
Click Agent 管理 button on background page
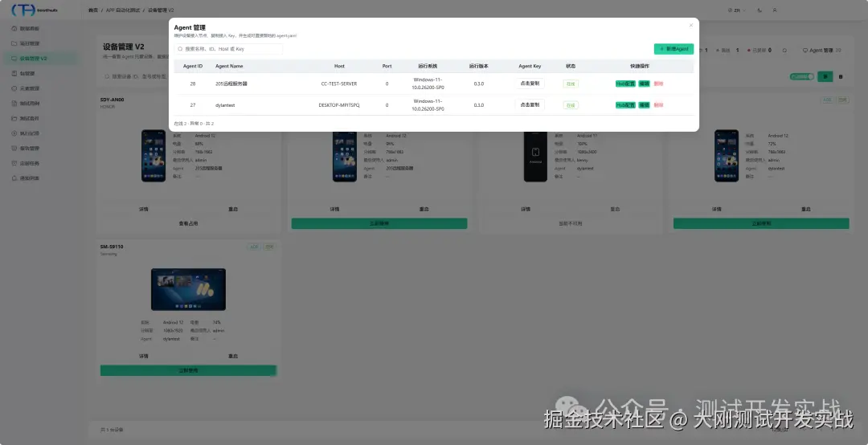click(822, 51)
